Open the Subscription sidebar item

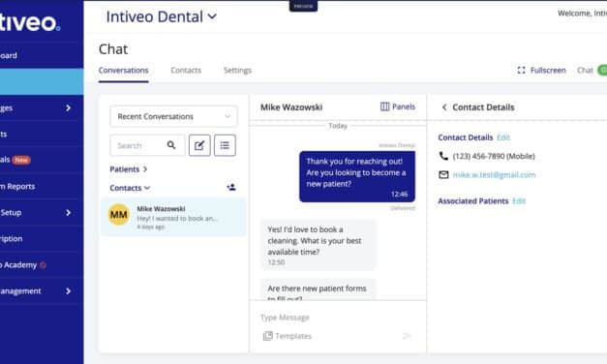coord(42,238)
